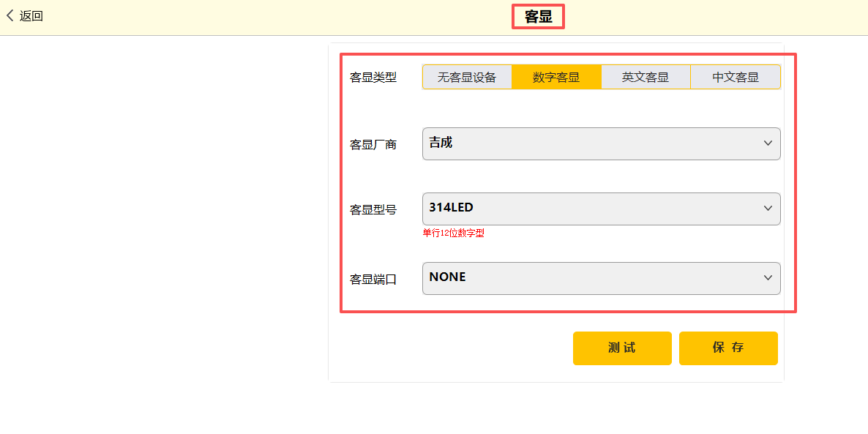This screenshot has width=868, height=434.
Task: Open the 客显端口 dropdown showing NONE
Action: pos(593,278)
